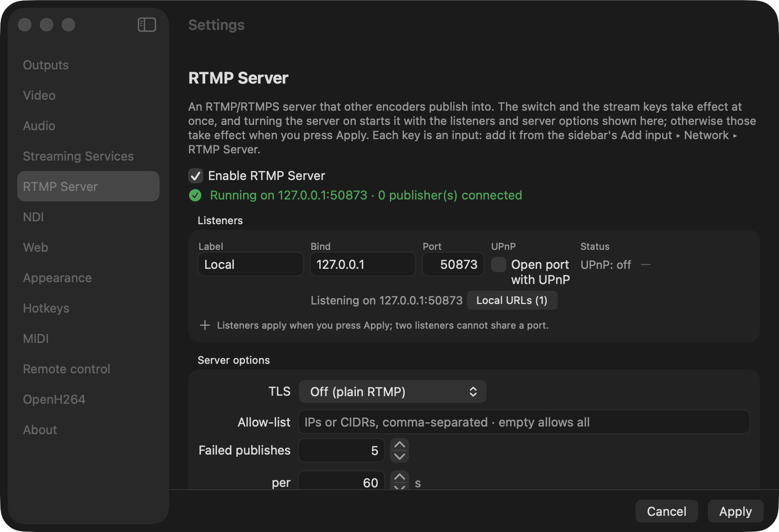The image size is (779, 532).
Task: Open Remote control settings
Action: tap(88, 369)
